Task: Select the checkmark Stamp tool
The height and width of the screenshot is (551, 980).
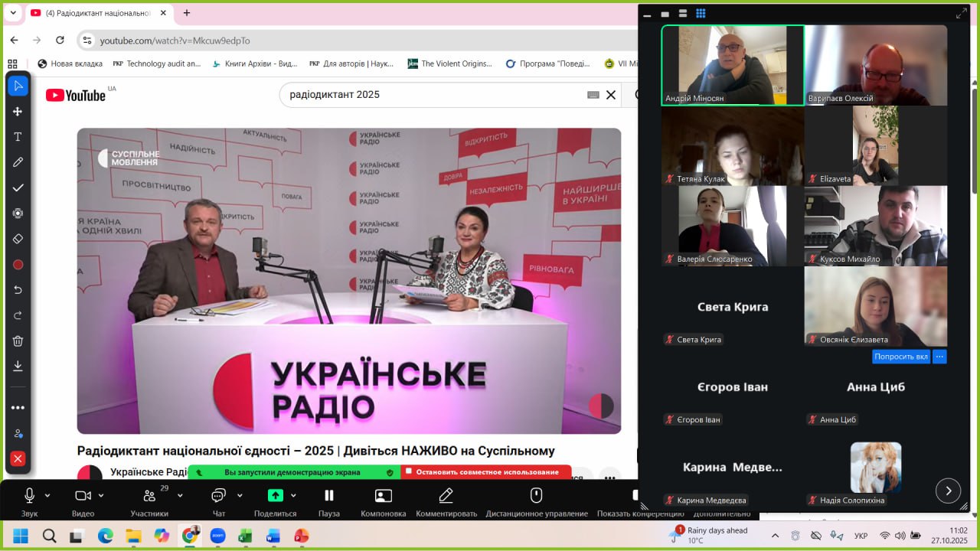Action: tap(18, 188)
